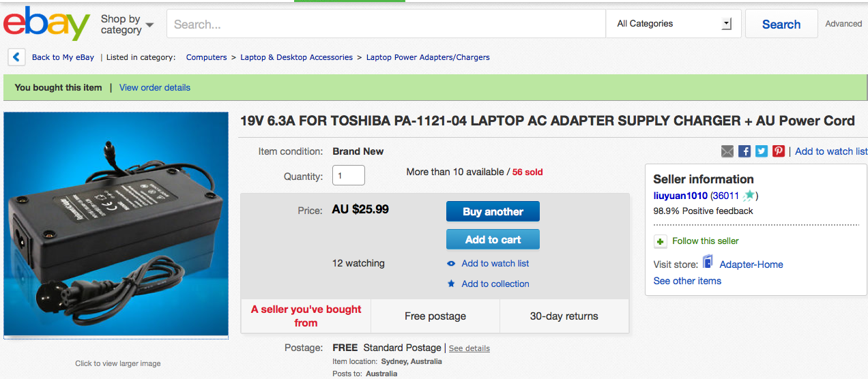The image size is (868, 379).
Task: Click the Adapter-Home store icon
Action: click(x=708, y=262)
